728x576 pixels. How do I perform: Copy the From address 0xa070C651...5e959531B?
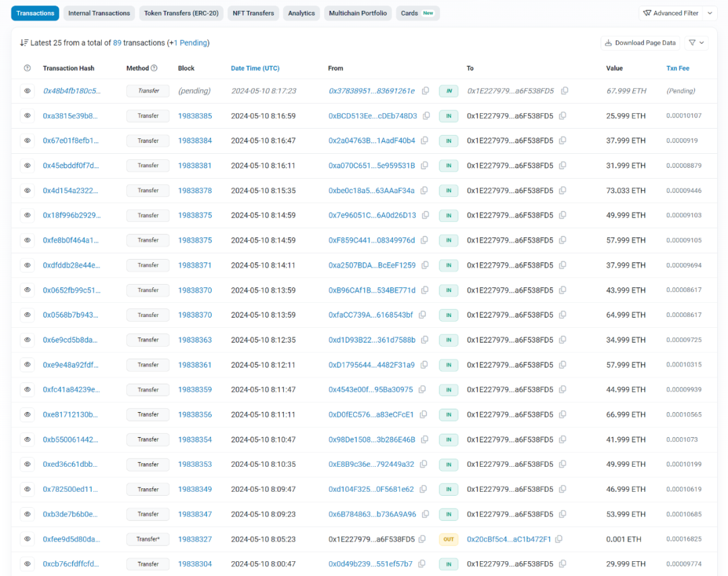pyautogui.click(x=424, y=166)
